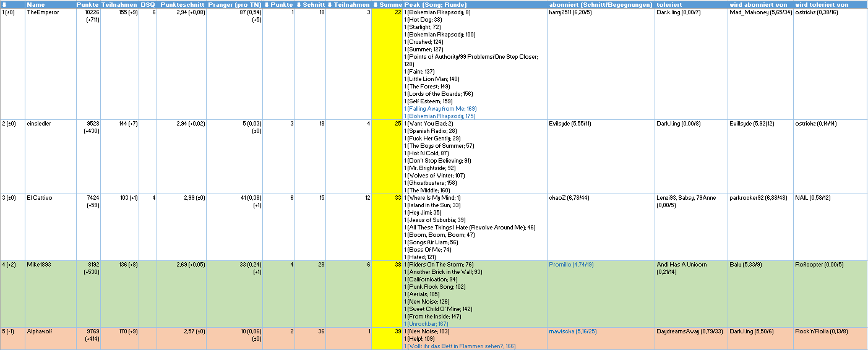This screenshot has height=350, width=868.
Task: Click the 'Mike1893' name in the green row
Action: 38,265
